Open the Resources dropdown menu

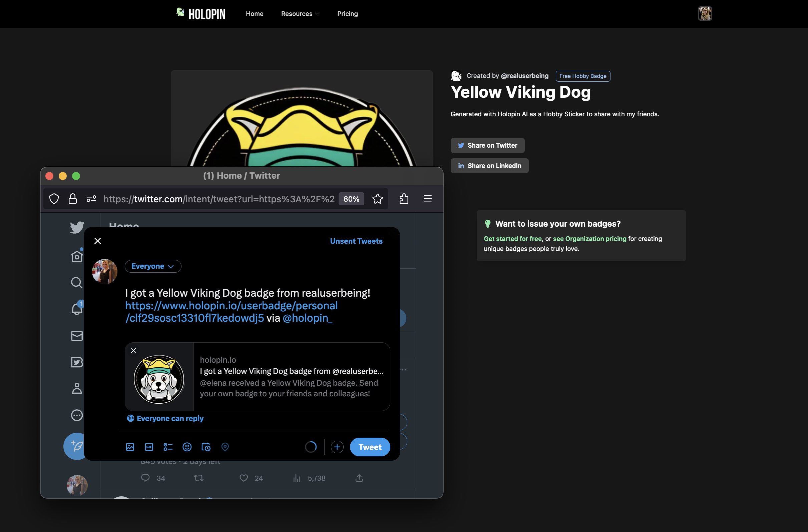300,13
